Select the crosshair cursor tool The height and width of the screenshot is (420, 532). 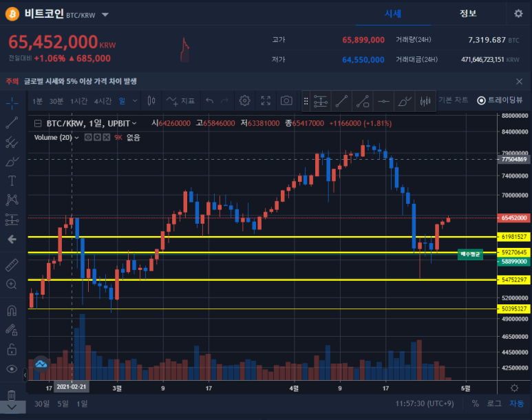point(12,103)
